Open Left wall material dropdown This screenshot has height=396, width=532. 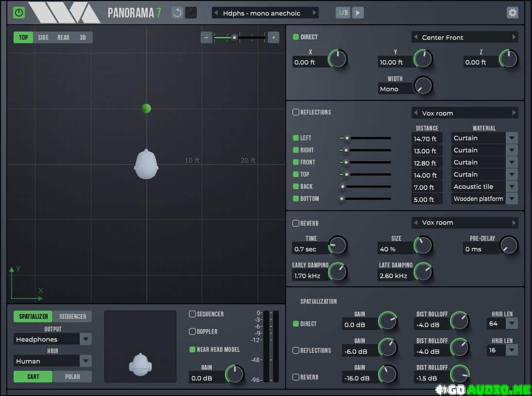484,138
